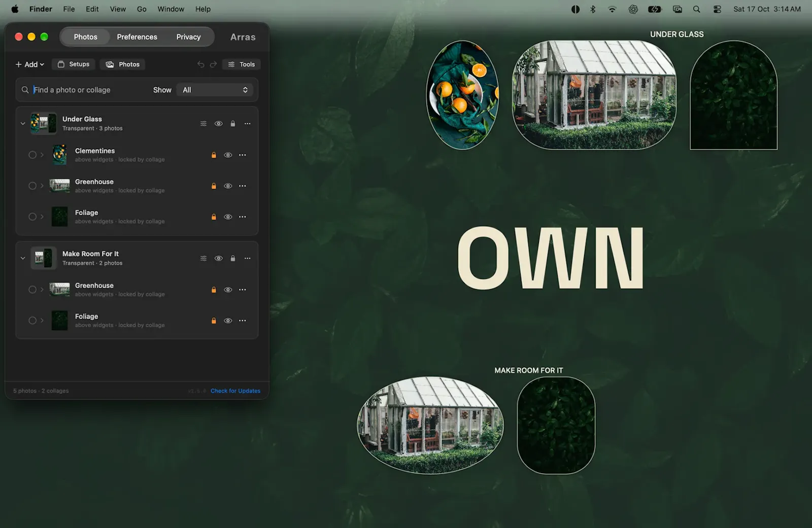812x528 pixels.
Task: Toggle the lock on Under Glass collage
Action: click(x=233, y=124)
